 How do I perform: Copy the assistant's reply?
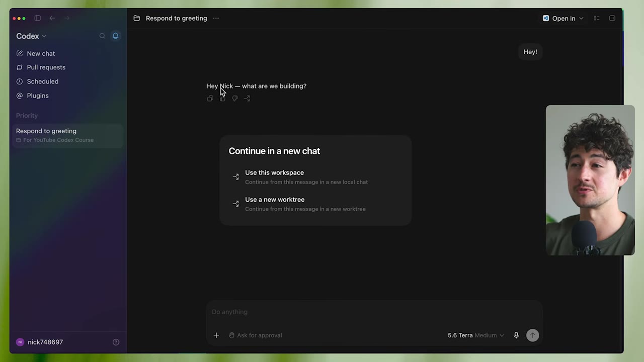(210, 99)
